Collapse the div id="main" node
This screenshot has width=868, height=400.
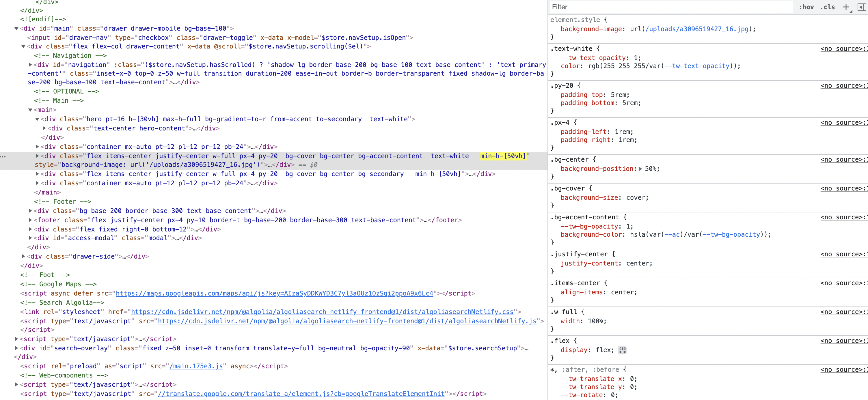[16, 29]
